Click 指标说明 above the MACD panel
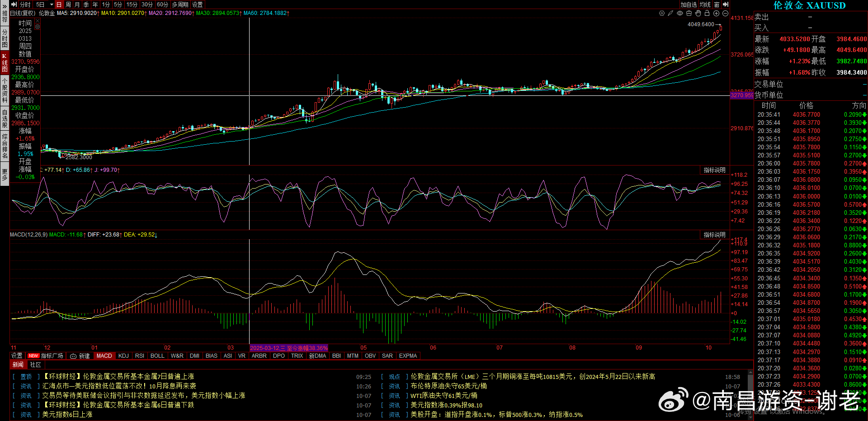Screen dimensions: 868x421 [x=714, y=235]
